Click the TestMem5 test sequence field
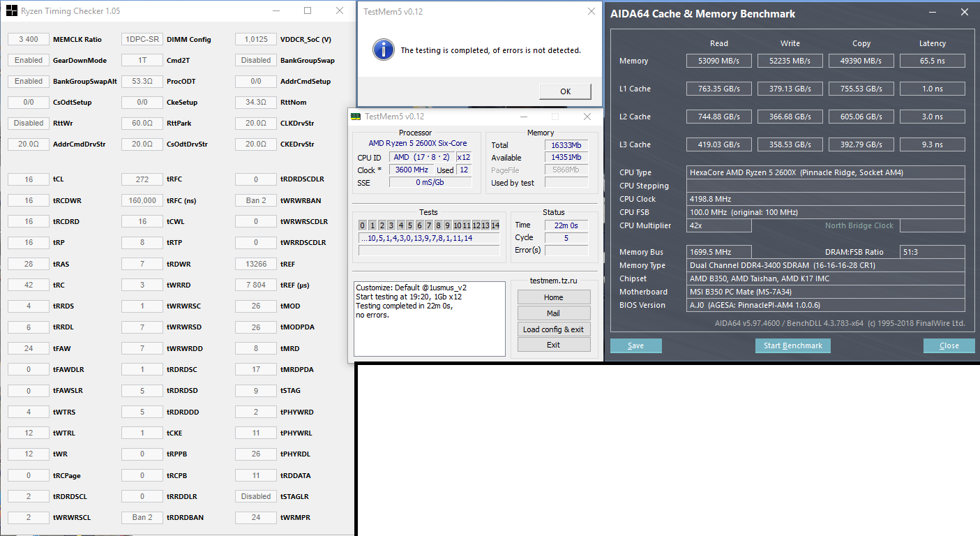The image size is (980, 536). (429, 238)
